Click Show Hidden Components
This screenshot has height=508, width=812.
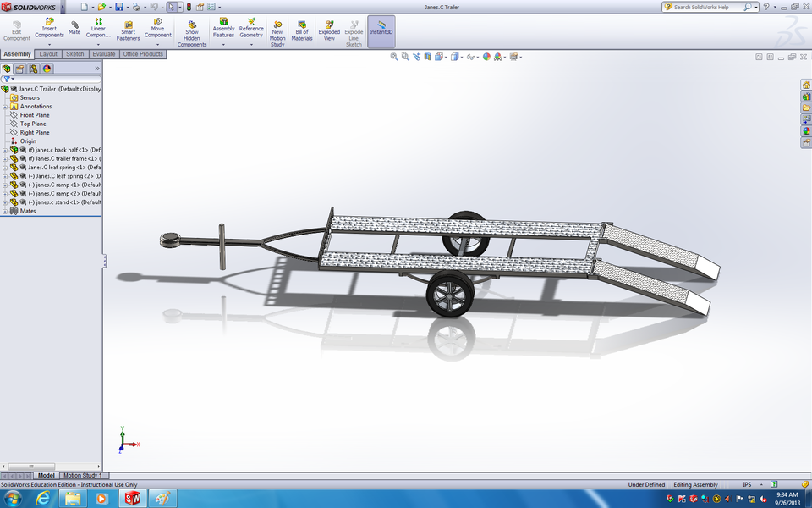(x=192, y=34)
